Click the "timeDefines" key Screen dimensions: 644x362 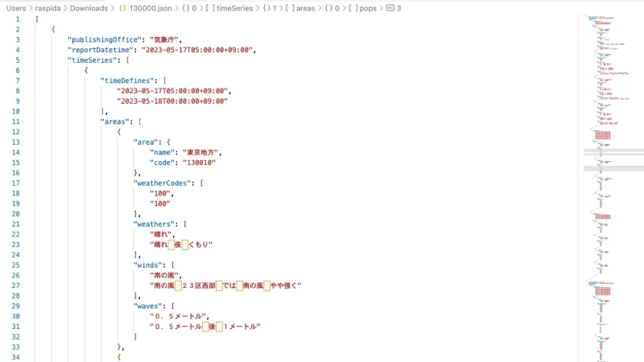(127, 81)
